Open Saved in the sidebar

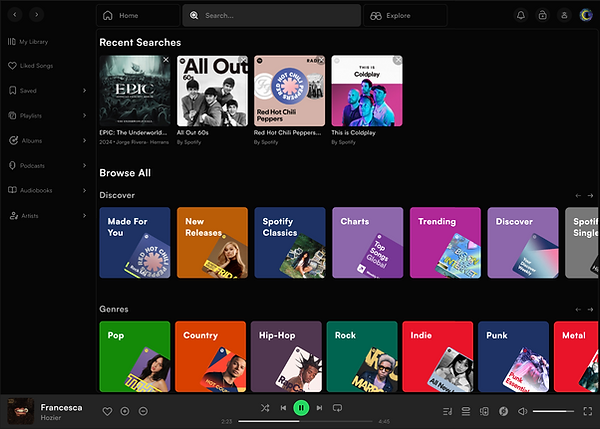[23, 90]
